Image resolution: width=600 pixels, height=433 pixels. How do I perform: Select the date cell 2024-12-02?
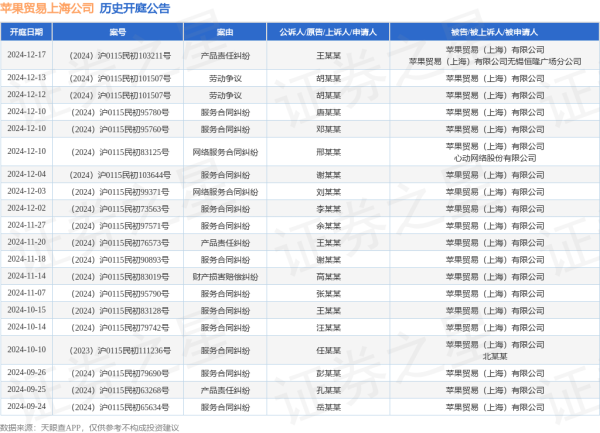point(26,208)
